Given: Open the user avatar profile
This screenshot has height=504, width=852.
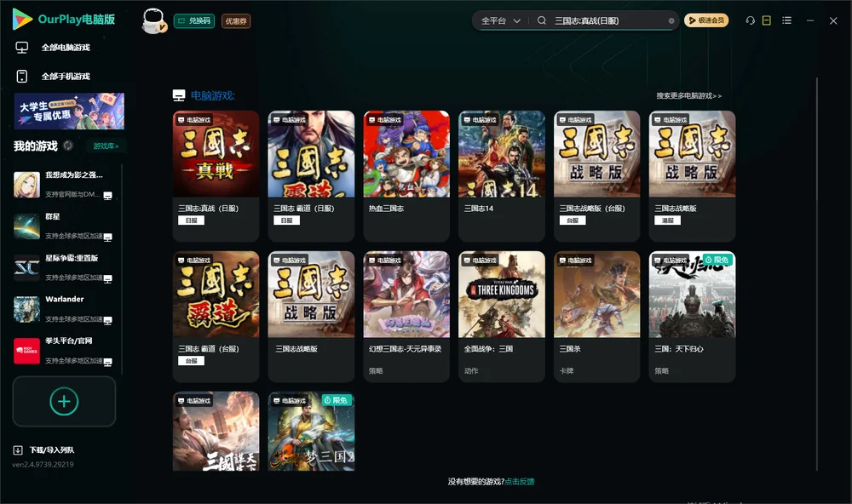Looking at the screenshot, I should pos(153,20).
